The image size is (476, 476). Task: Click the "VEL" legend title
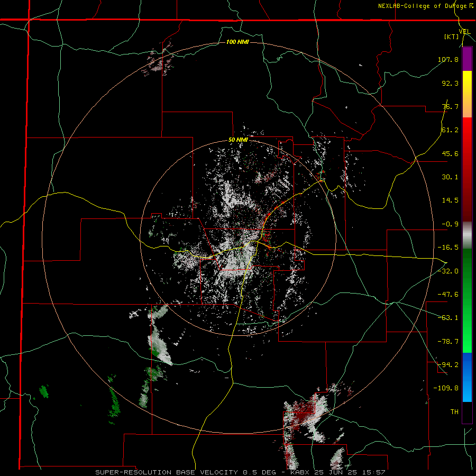(x=464, y=31)
